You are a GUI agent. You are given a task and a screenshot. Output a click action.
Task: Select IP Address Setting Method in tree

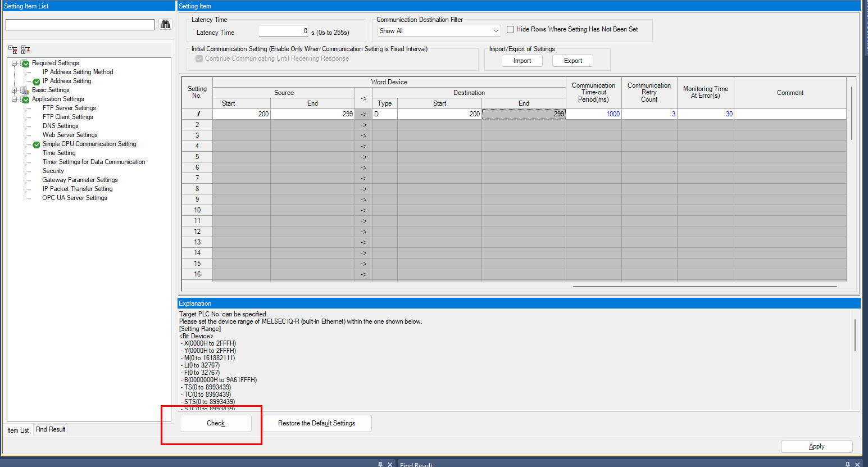click(78, 72)
